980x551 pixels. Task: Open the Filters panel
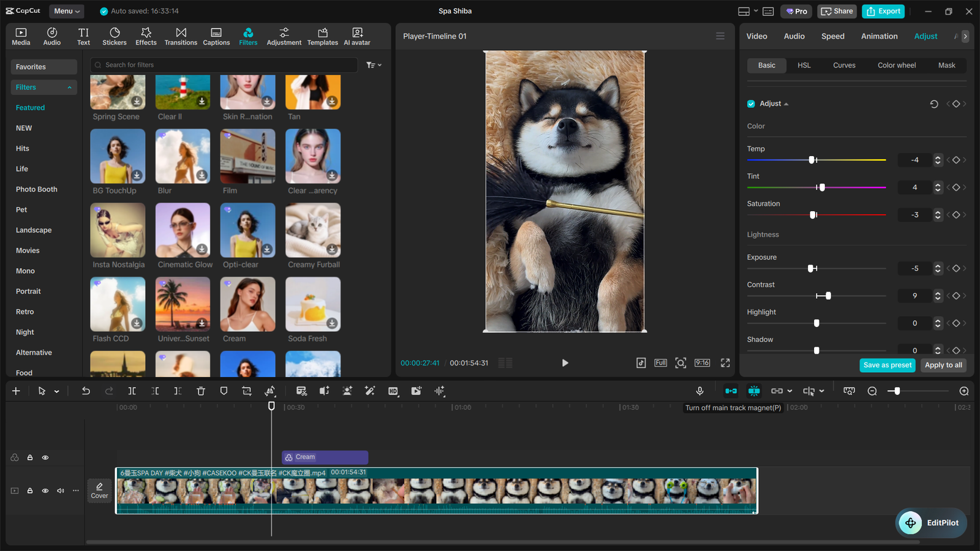coord(248,36)
